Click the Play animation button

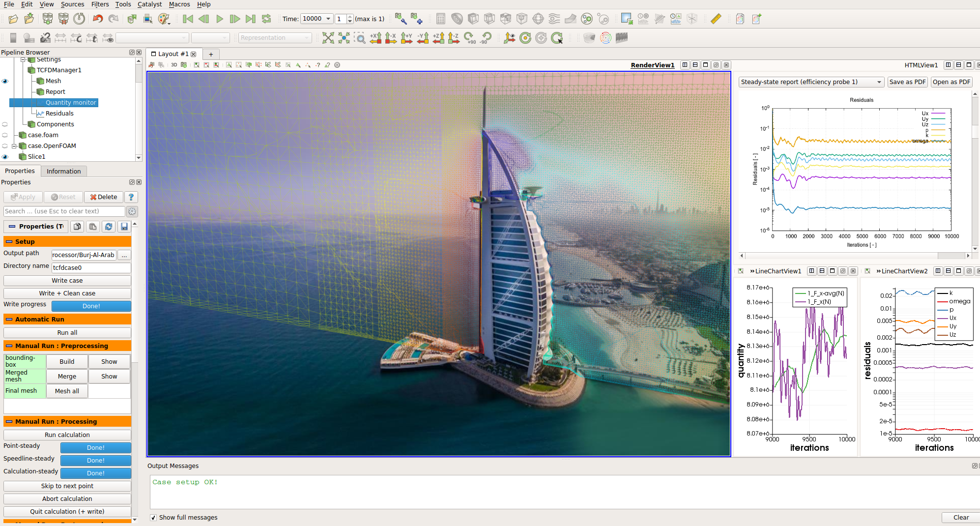(x=220, y=19)
